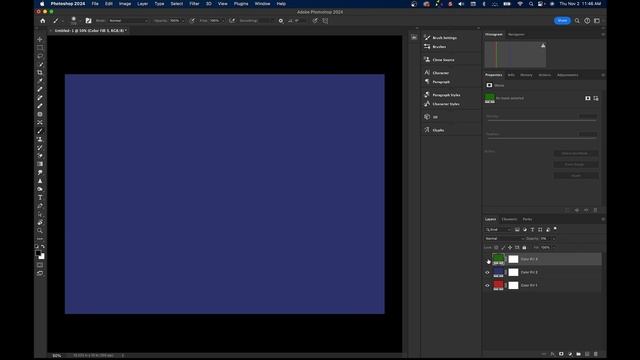The height and width of the screenshot is (360, 640).
Task: Open Properties panel flyout menu
Action: (603, 75)
